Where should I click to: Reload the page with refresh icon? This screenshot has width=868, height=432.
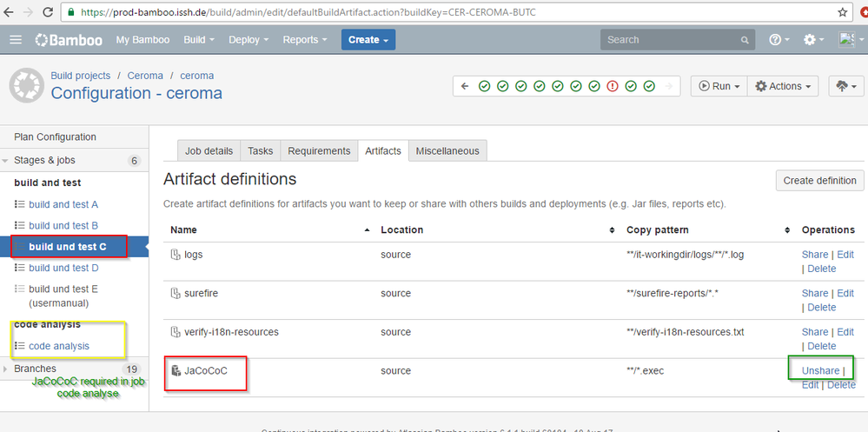(48, 11)
